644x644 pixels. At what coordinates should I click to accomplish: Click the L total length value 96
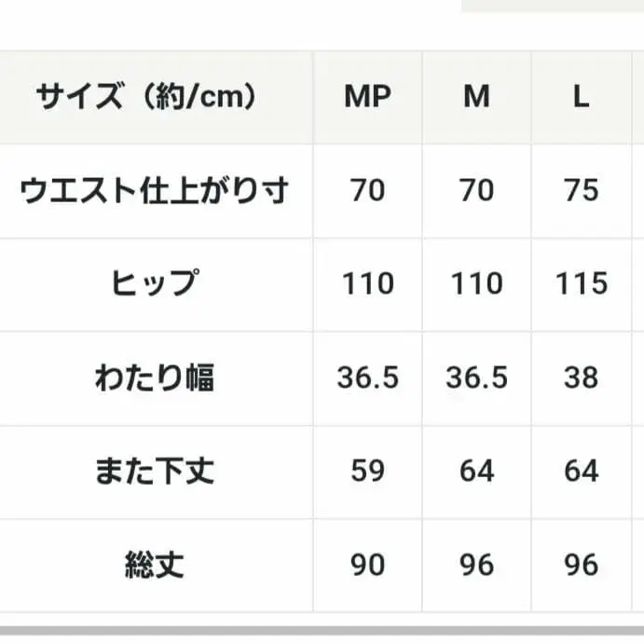click(581, 565)
